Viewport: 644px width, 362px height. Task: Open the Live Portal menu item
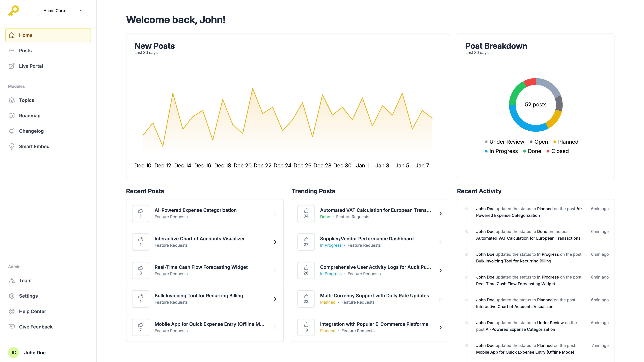pos(31,66)
